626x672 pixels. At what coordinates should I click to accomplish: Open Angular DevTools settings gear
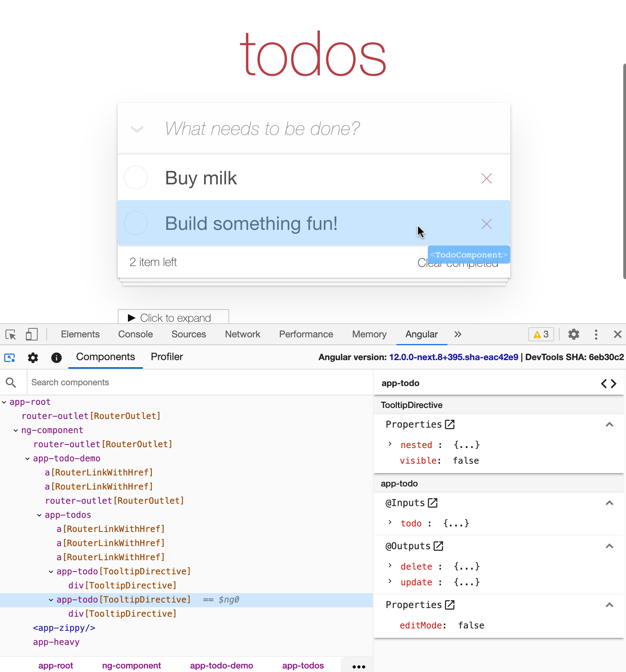point(33,357)
